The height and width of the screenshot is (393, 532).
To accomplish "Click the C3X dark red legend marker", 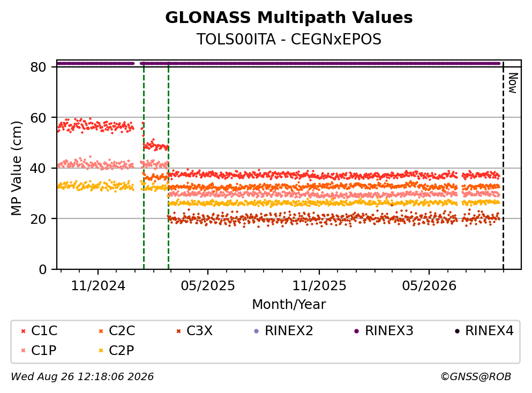I will click(x=178, y=331).
